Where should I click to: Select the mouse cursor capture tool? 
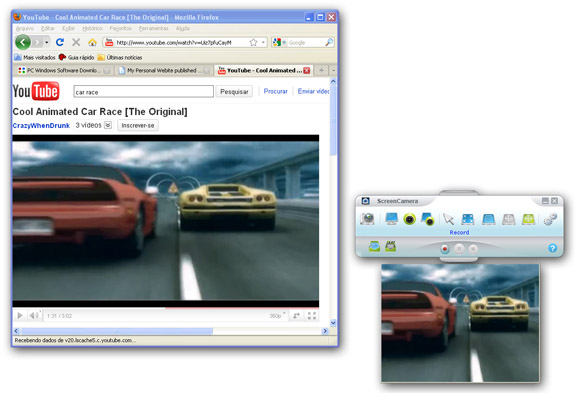click(448, 219)
